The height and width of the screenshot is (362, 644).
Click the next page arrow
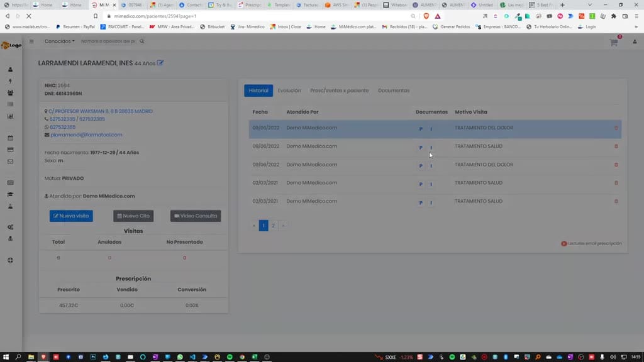pyautogui.click(x=283, y=226)
